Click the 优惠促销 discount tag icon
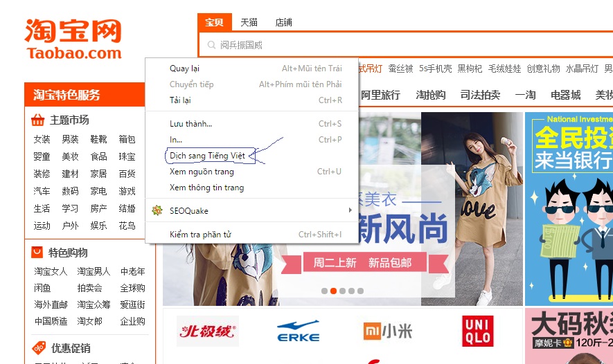Viewport: 613px width, 364px height. click(39, 347)
